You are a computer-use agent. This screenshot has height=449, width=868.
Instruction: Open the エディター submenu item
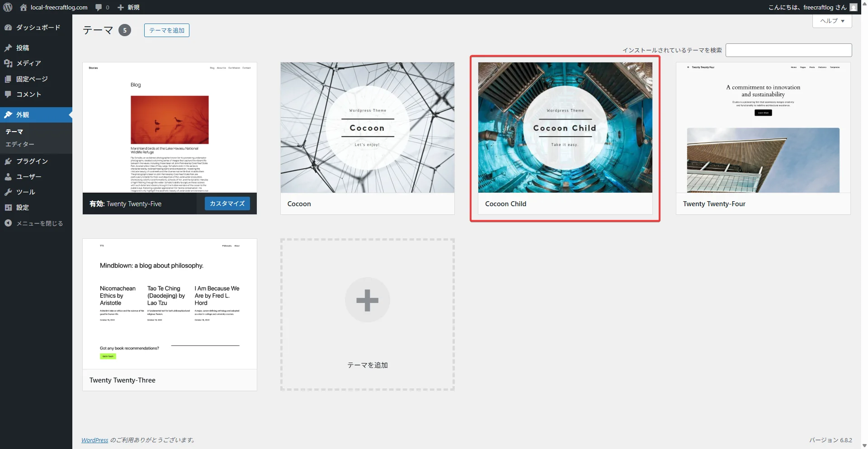[x=20, y=144]
